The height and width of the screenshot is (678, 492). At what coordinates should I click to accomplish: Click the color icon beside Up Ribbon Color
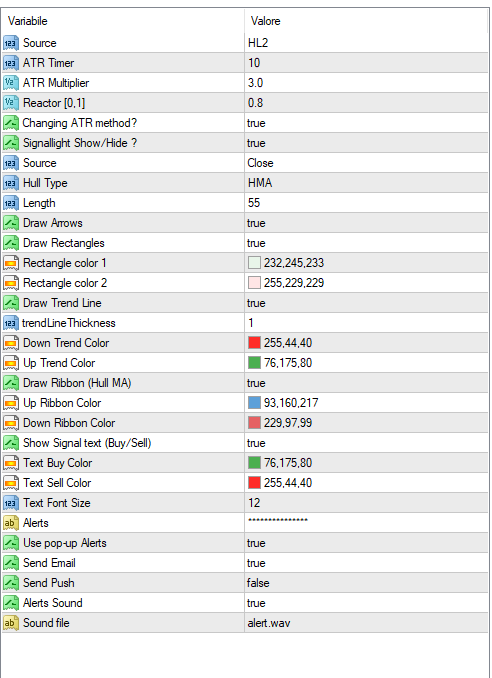coord(10,403)
